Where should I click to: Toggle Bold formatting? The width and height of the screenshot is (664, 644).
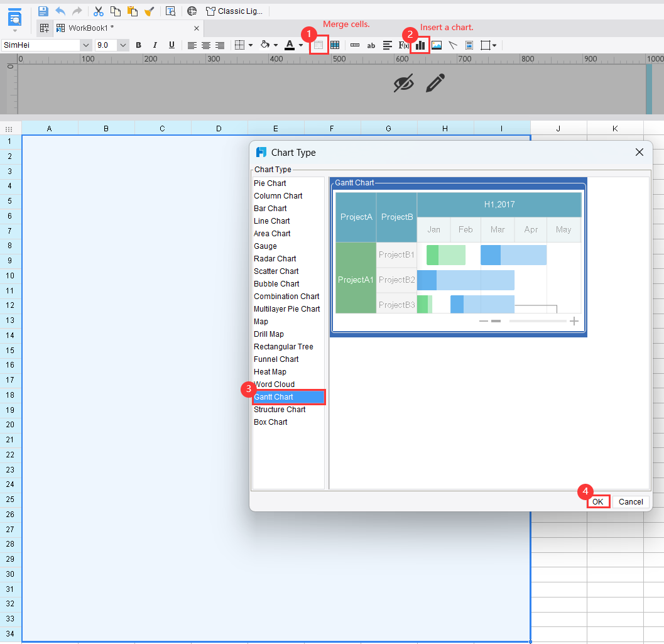coord(138,45)
